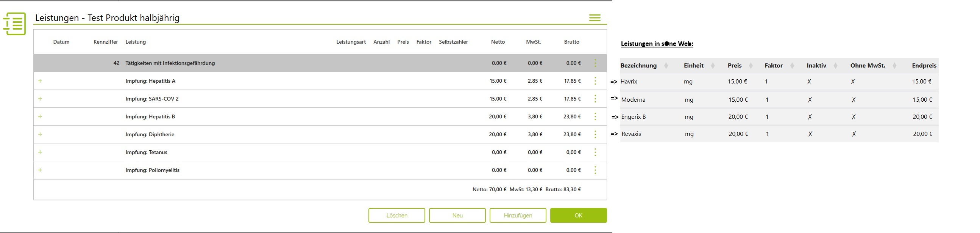Expand the Impfung: Tetanus row
Viewport: 980px width, 233px height.
tap(40, 152)
